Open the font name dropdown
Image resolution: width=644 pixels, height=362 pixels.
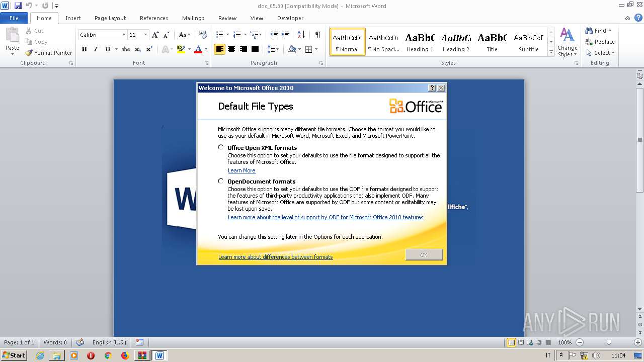[124, 35]
